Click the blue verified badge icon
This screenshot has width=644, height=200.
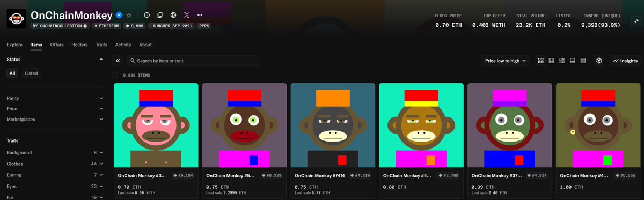[119, 15]
